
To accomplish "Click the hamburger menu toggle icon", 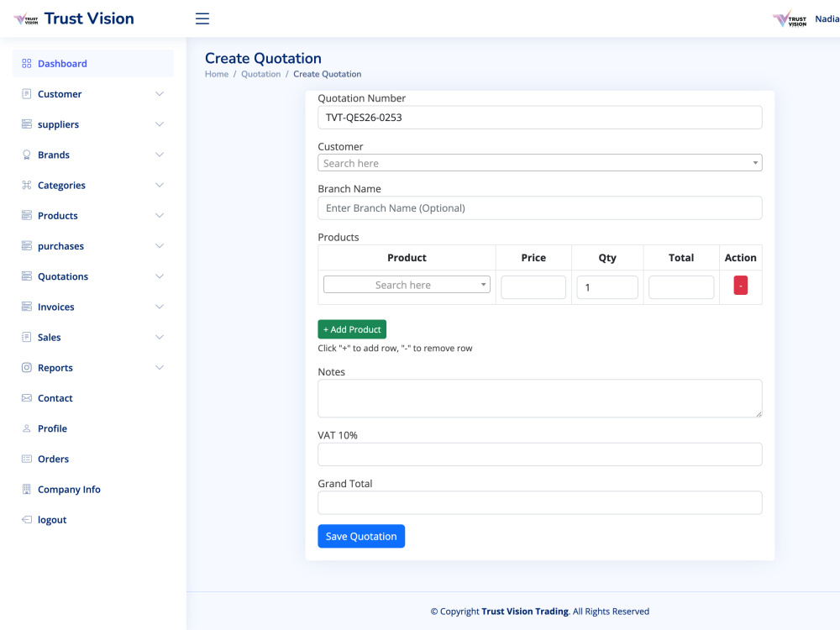I will [x=202, y=18].
